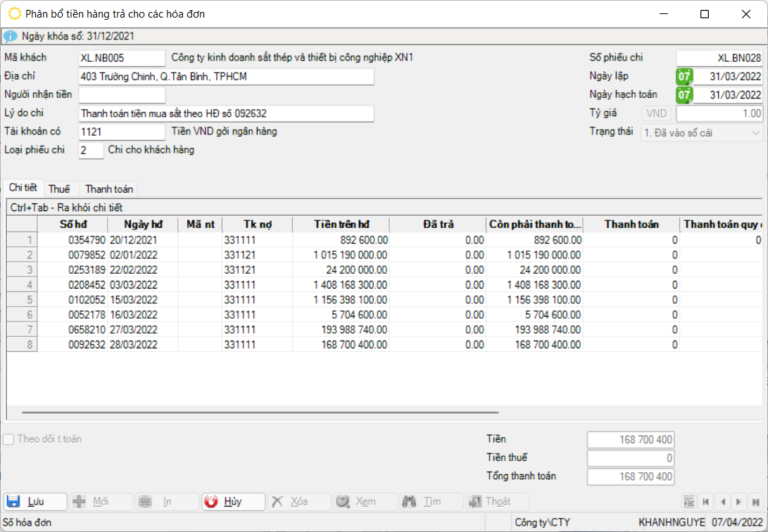Image resolution: width=768 pixels, height=532 pixels.
Task: Open the Ngày hạch toán calendar icon
Action: (684, 95)
